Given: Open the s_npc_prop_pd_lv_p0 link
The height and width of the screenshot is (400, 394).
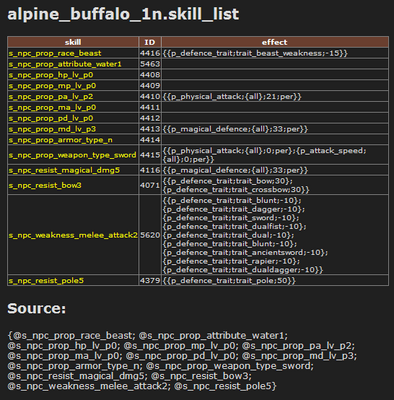Looking at the screenshot, I should (x=51, y=118).
